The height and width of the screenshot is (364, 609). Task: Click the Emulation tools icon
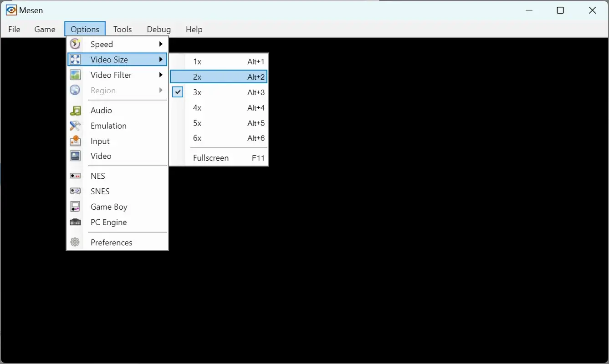pyautogui.click(x=75, y=126)
